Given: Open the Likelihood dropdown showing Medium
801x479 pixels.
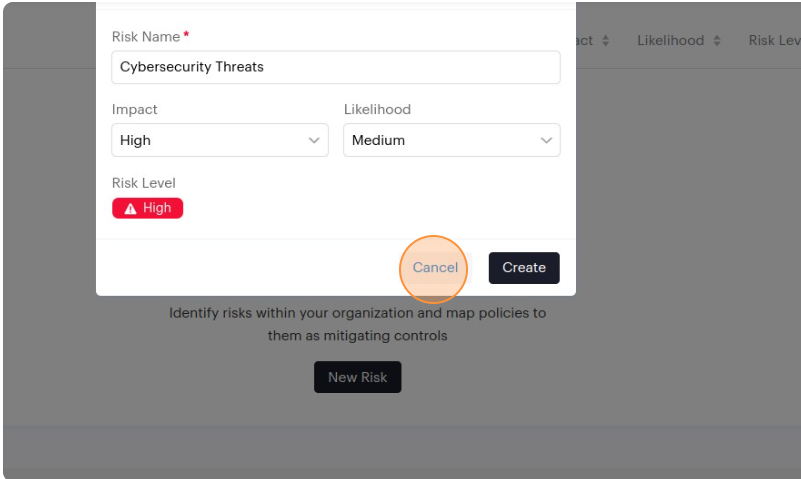Looking at the screenshot, I should (451, 140).
